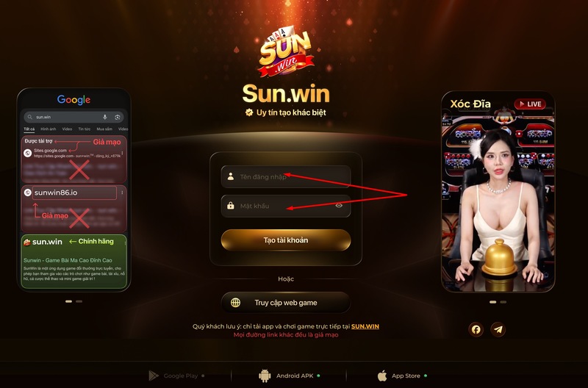Click into the Tên đăng nhập username field
This screenshot has width=588, height=388.
coord(286,176)
